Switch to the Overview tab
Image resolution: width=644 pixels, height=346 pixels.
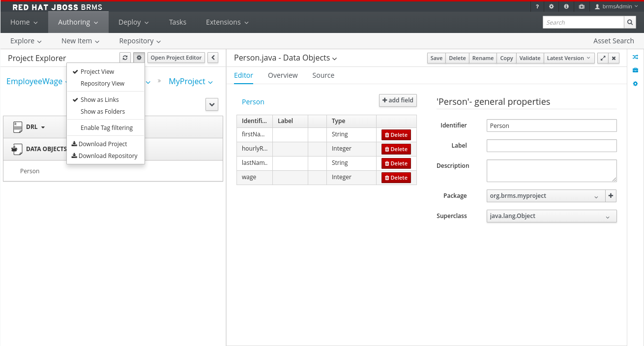coord(283,75)
